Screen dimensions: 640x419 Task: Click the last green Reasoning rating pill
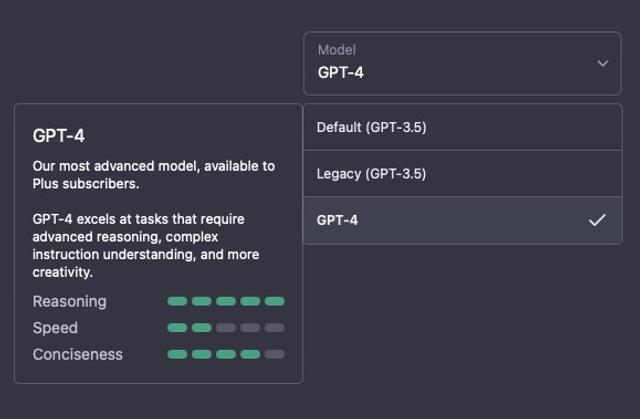point(274,301)
